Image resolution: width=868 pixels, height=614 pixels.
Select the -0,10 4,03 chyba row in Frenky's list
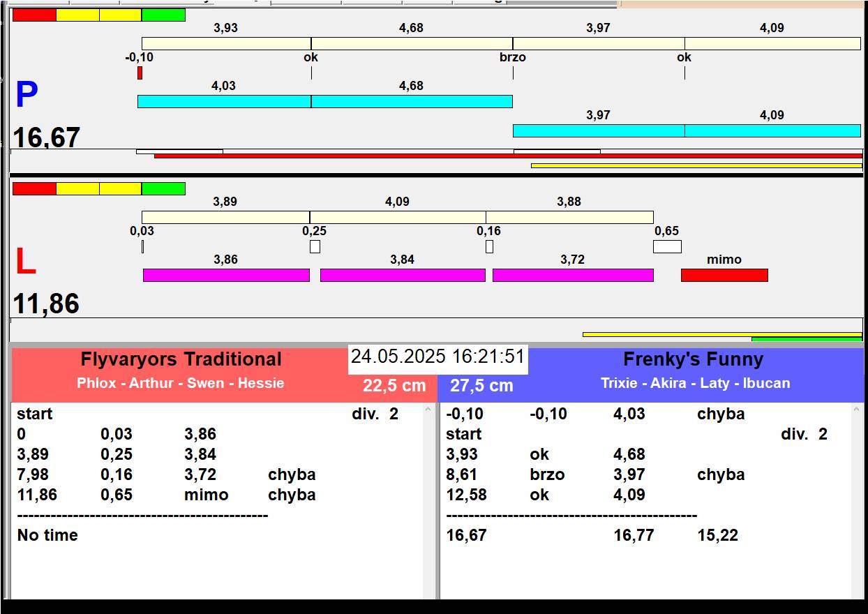[595, 414]
